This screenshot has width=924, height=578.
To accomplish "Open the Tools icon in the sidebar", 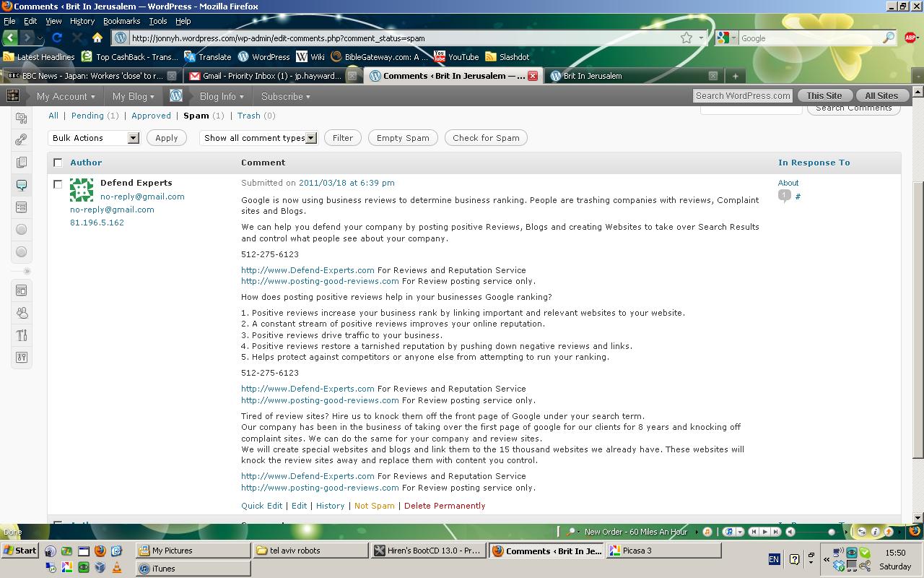I will pos(21,335).
